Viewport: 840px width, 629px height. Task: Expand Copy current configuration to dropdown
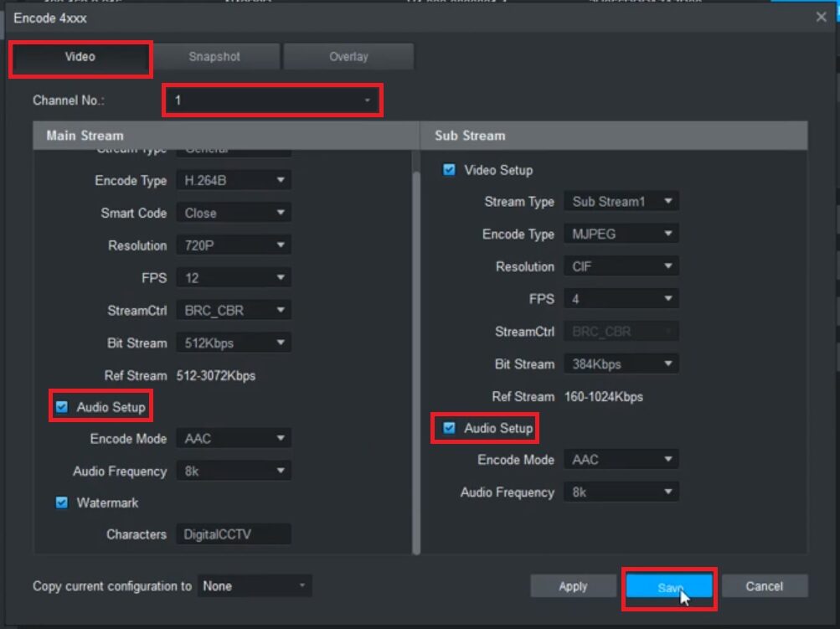click(255, 586)
